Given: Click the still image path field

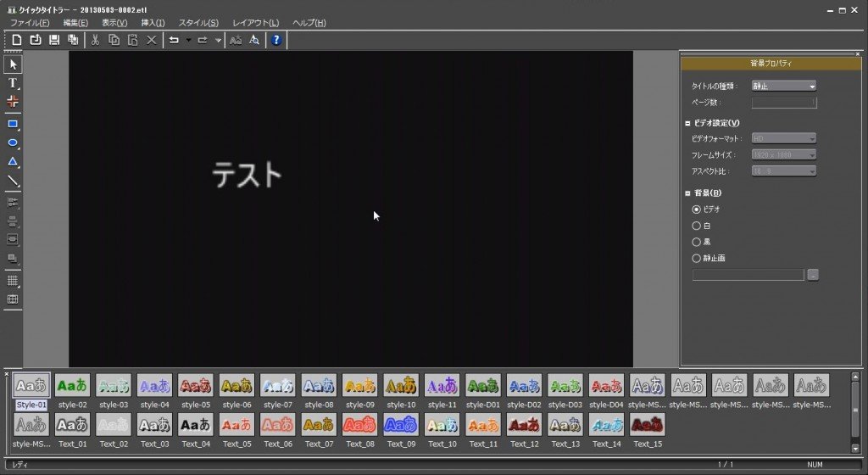Looking at the screenshot, I should coord(748,275).
